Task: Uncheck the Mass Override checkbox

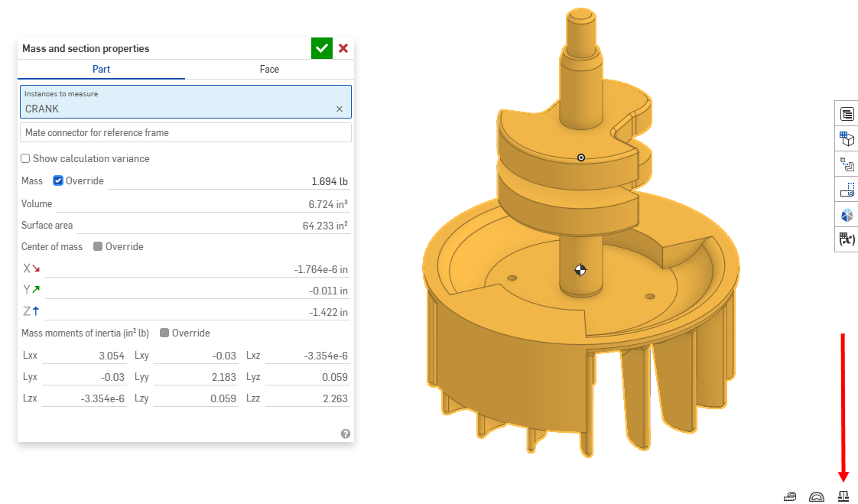Action: (58, 181)
